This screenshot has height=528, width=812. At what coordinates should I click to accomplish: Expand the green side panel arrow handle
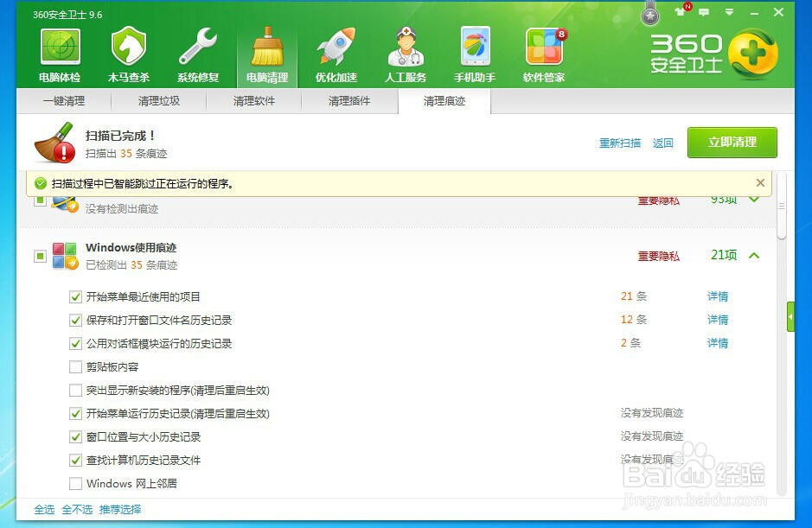(790, 316)
